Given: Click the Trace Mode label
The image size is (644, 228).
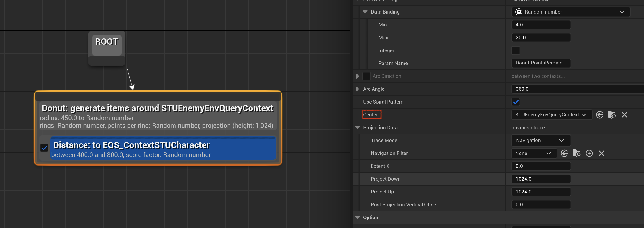Looking at the screenshot, I should point(384,140).
